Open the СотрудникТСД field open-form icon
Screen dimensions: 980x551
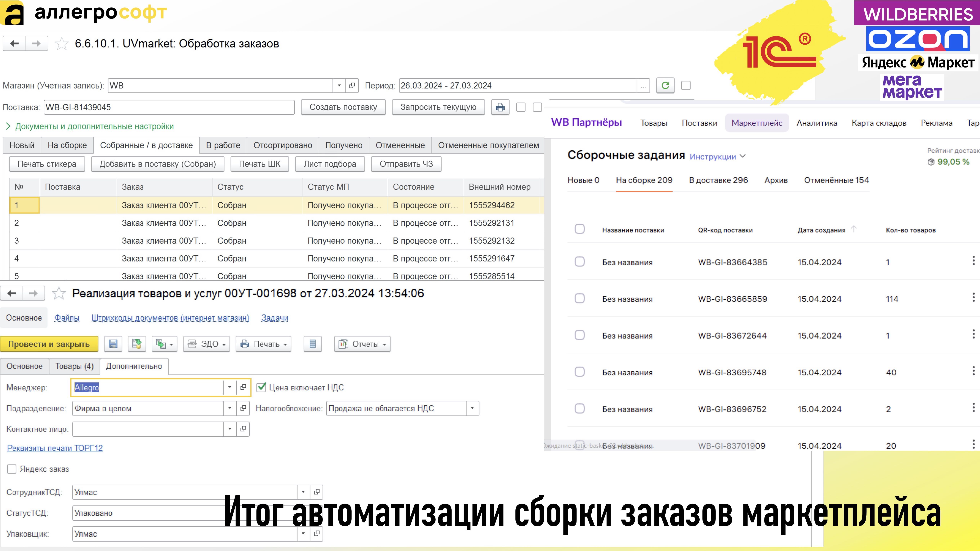pyautogui.click(x=317, y=492)
